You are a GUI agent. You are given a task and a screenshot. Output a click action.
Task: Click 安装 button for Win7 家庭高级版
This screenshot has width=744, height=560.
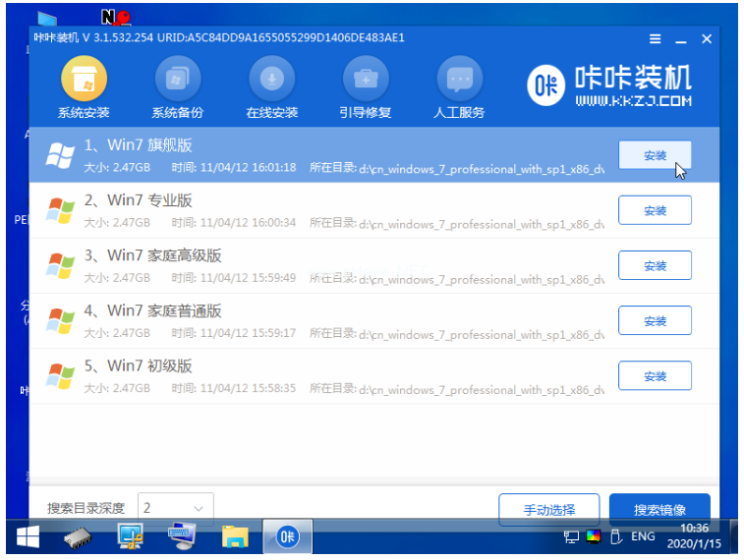pyautogui.click(x=655, y=265)
